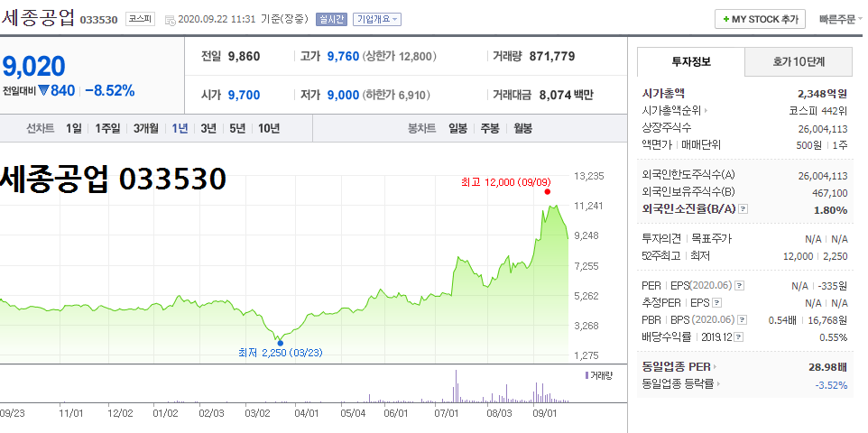
Task: Click help icon next to 추정PER EPS
Action: click(717, 303)
